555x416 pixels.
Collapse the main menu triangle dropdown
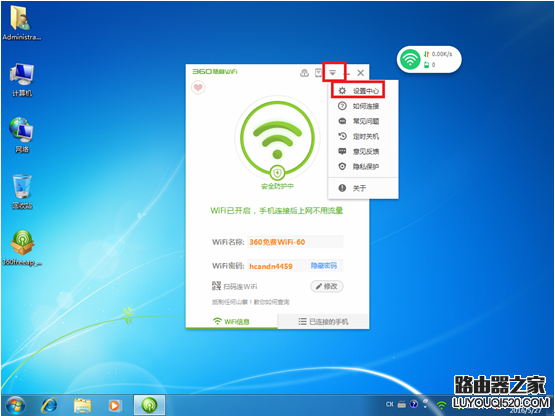333,73
